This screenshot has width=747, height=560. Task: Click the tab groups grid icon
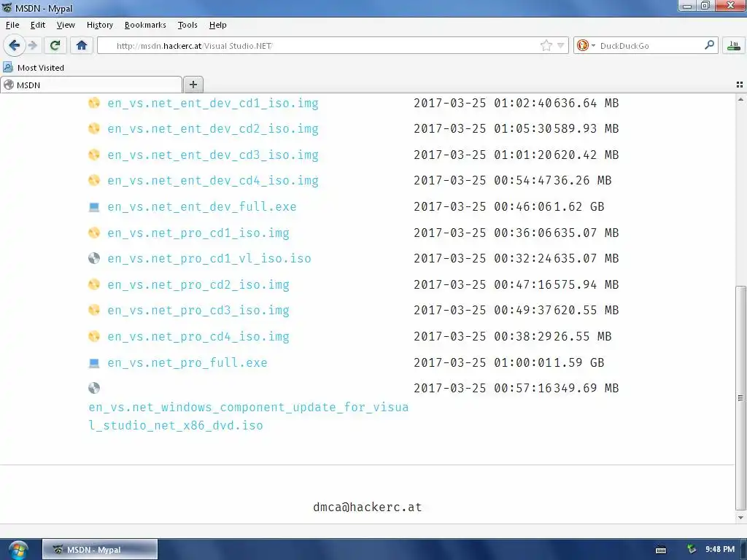point(740,85)
